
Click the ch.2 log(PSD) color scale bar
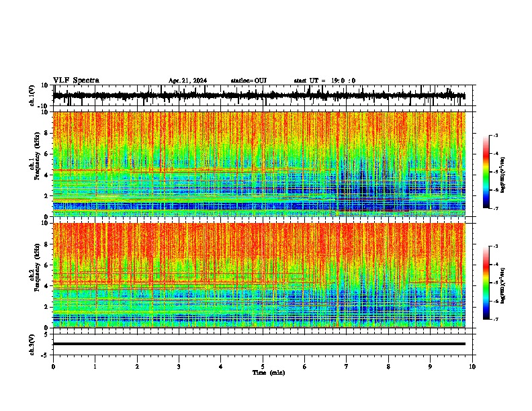[x=486, y=283]
